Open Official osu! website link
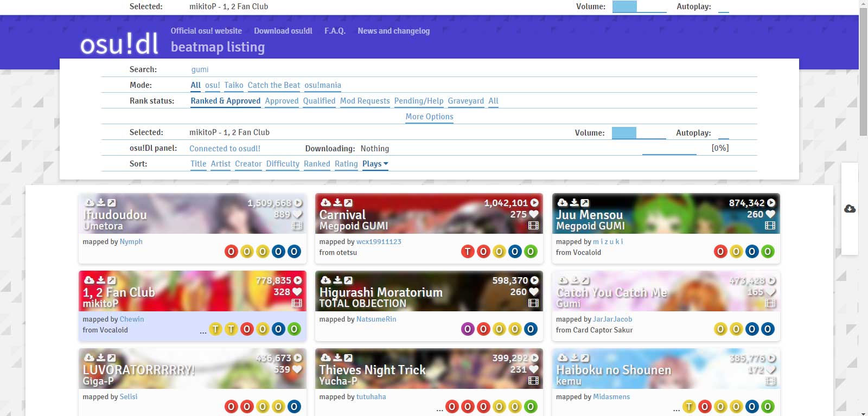 pyautogui.click(x=206, y=31)
